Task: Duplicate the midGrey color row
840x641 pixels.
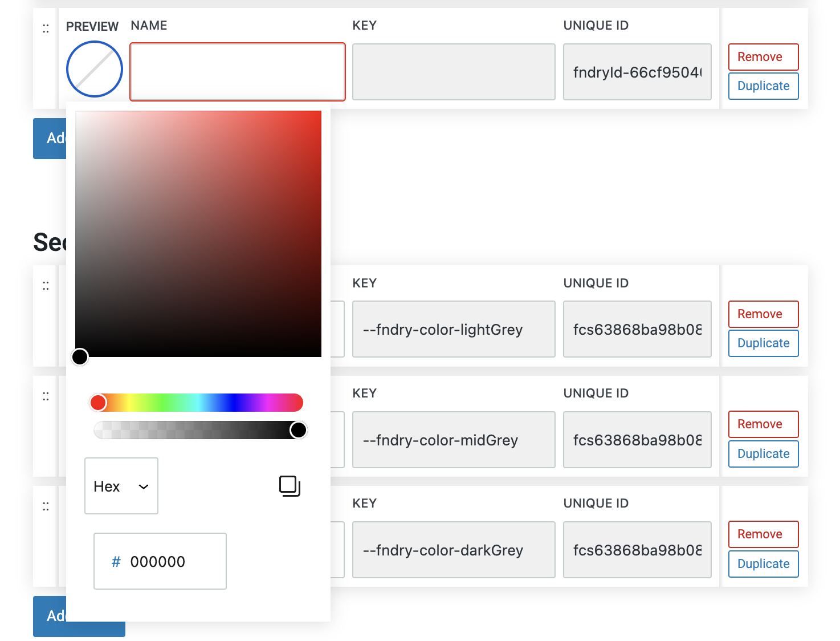Action: (x=763, y=454)
